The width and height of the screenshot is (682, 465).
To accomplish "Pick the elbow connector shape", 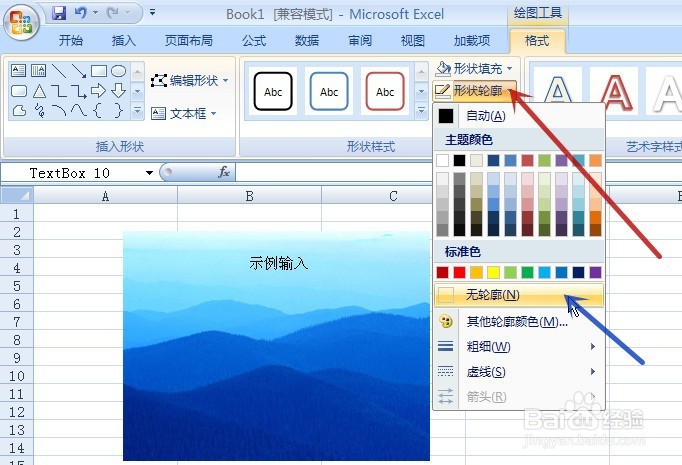I will pyautogui.click(x=59, y=91).
